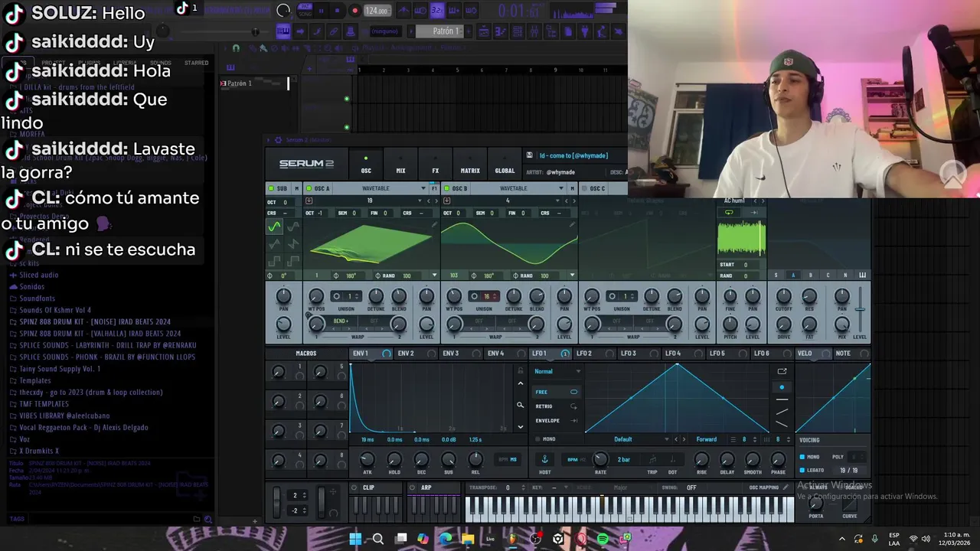The height and width of the screenshot is (551, 980).
Task: Click the taskbar search magnifier icon
Action: coord(377,539)
